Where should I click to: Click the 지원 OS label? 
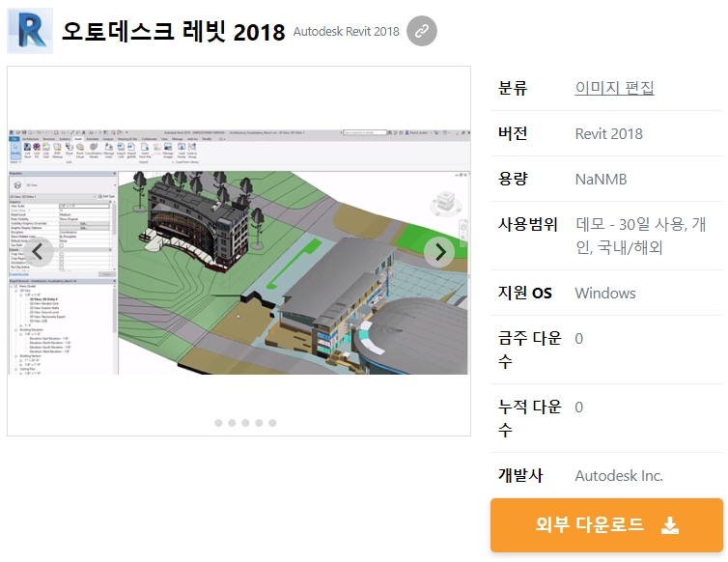click(x=524, y=294)
